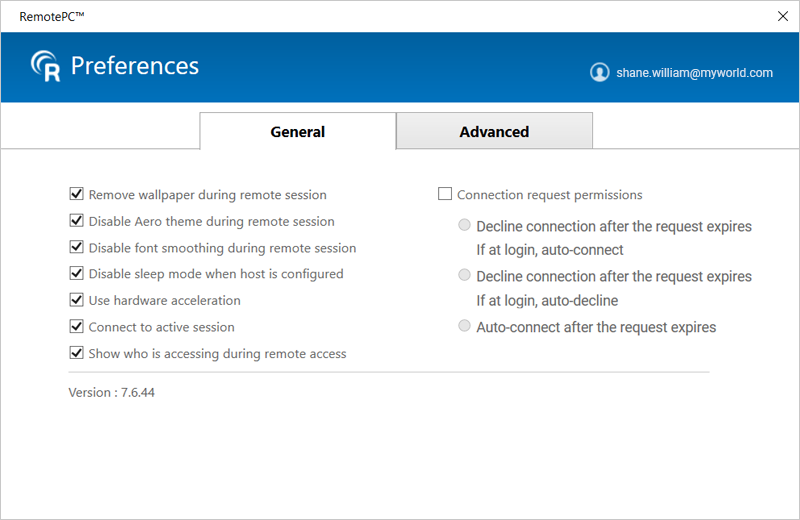
Task: Toggle Disable Aero theme checkbox
Action: coord(76,221)
